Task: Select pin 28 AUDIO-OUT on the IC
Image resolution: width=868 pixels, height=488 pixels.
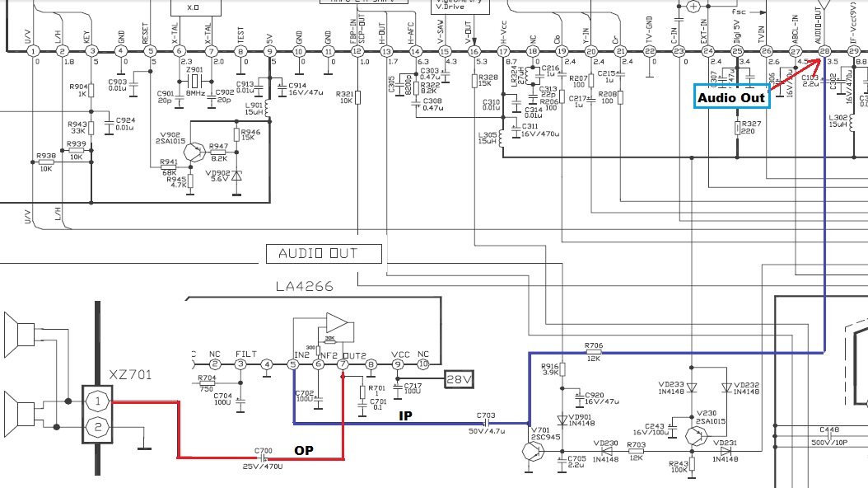Action: 824,51
